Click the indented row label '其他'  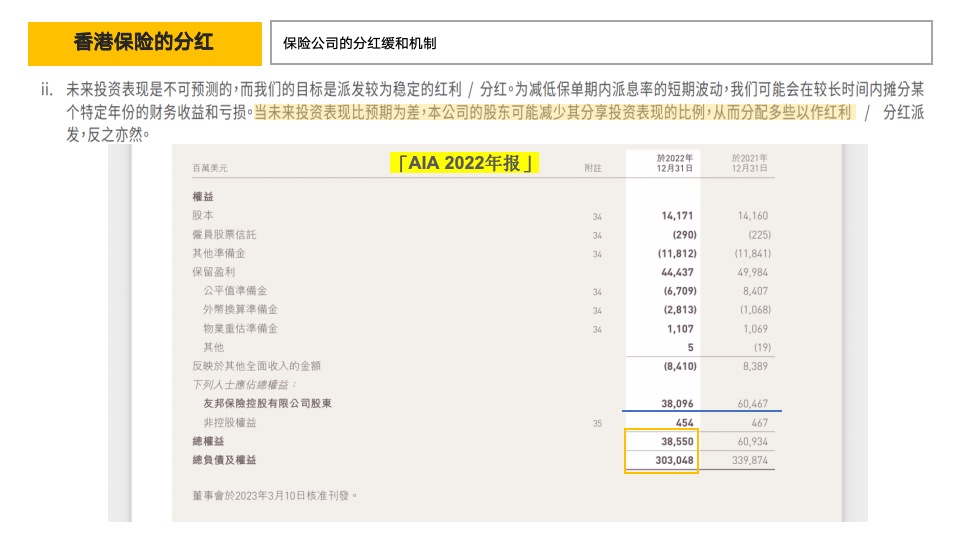(214, 347)
